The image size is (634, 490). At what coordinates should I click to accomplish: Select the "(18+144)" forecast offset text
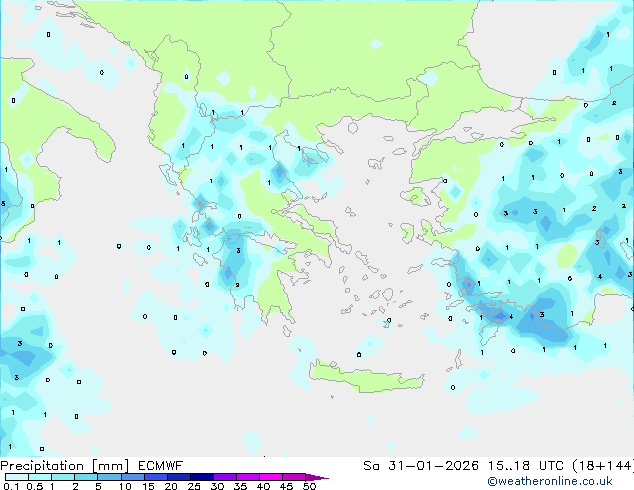[x=603, y=466]
